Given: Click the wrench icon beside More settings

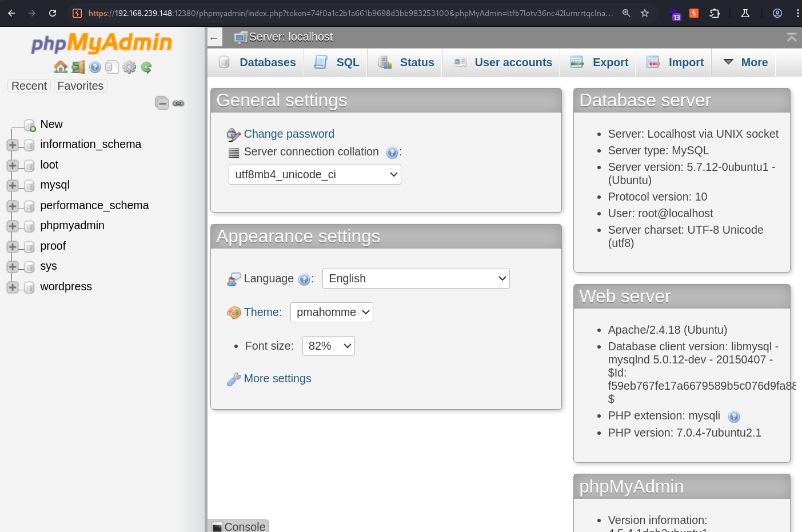Looking at the screenshot, I should point(234,379).
